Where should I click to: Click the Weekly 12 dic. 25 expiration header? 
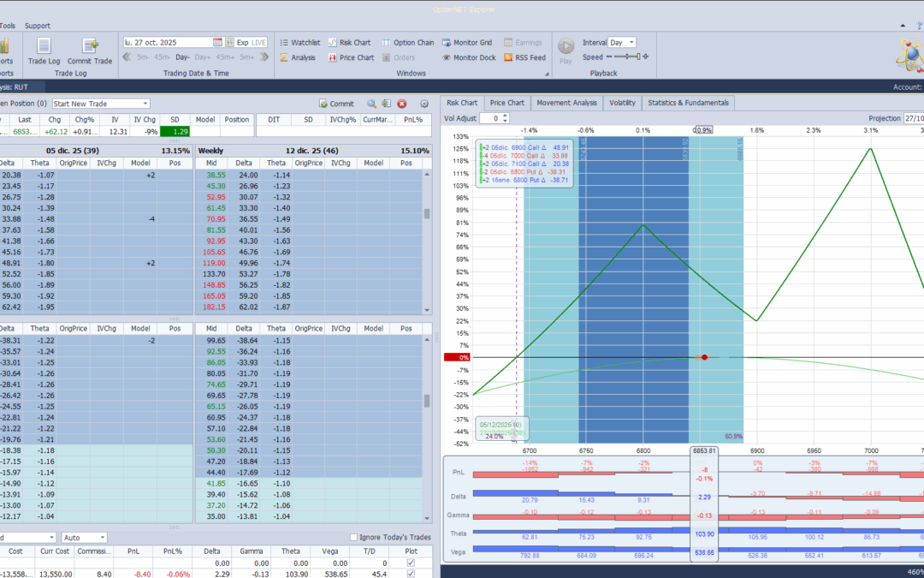[x=313, y=151]
